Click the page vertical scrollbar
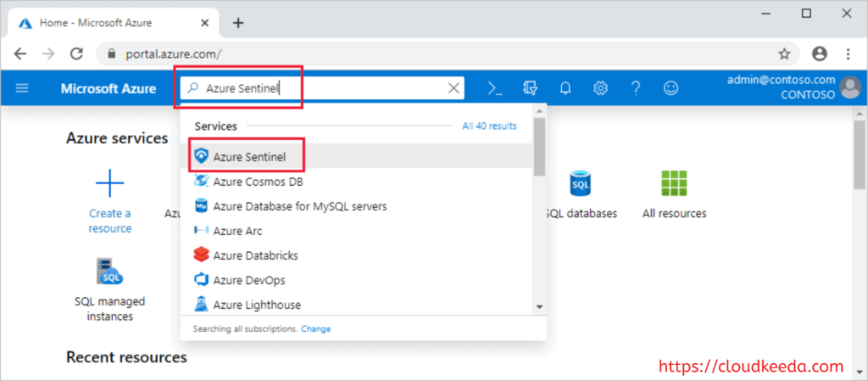Screen dimensions: 868x381 (x=860, y=154)
